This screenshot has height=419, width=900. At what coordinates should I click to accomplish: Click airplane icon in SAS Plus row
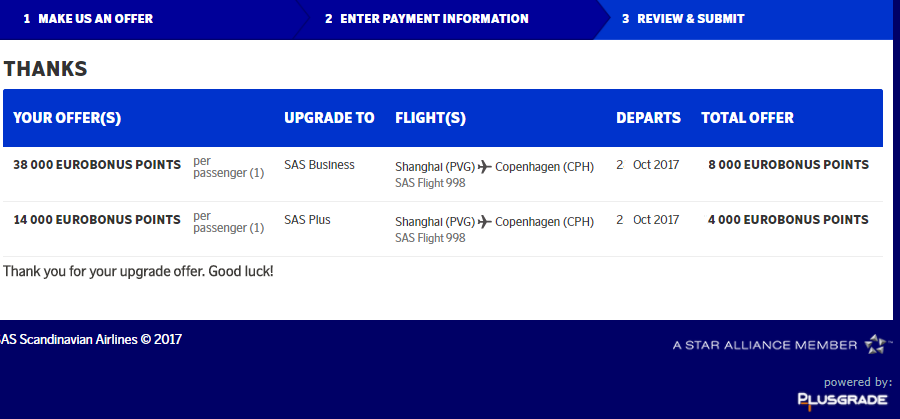coord(485,221)
